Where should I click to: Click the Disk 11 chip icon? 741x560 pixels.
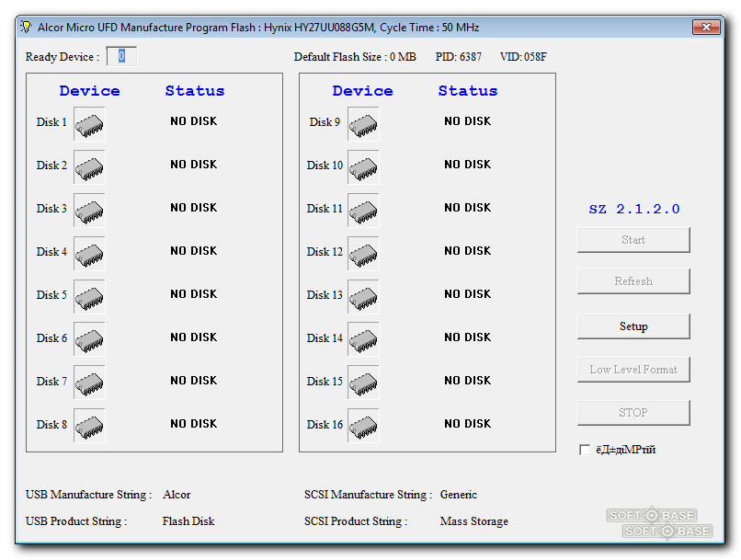pyautogui.click(x=363, y=211)
